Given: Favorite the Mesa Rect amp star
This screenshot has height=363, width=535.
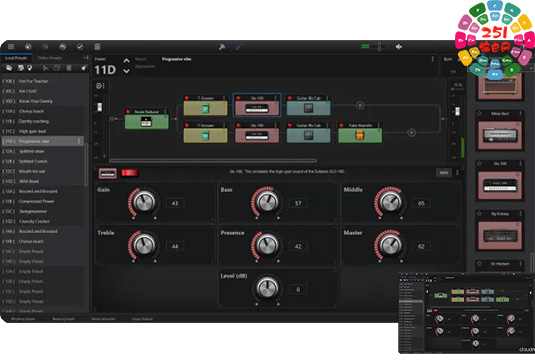Looking at the screenshot, I should tap(479, 113).
